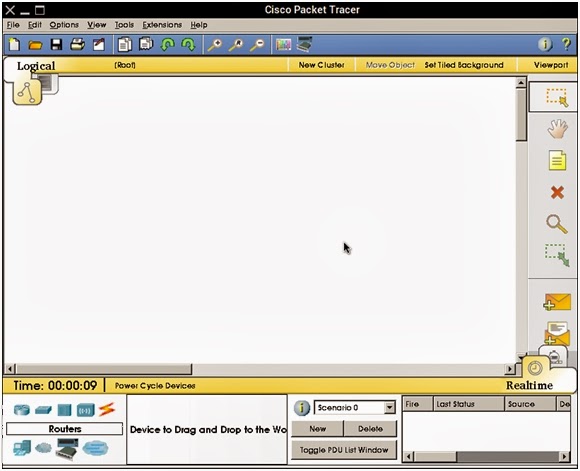580x471 pixels.
Task: Open the View menu
Action: click(x=97, y=25)
